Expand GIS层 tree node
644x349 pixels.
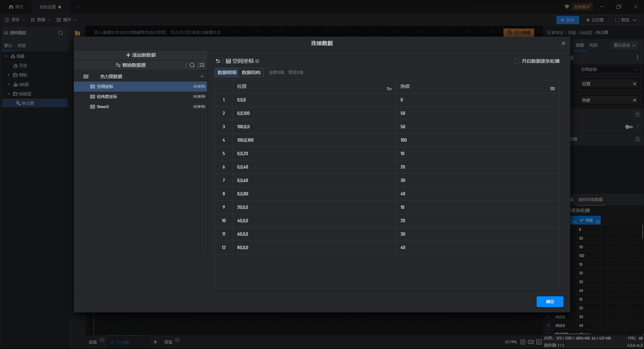[x=9, y=84]
